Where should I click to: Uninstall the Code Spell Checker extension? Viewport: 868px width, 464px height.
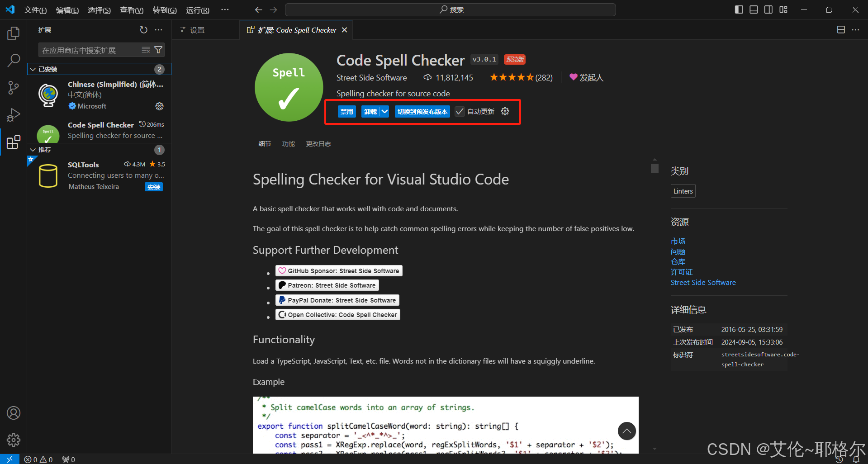(370, 112)
